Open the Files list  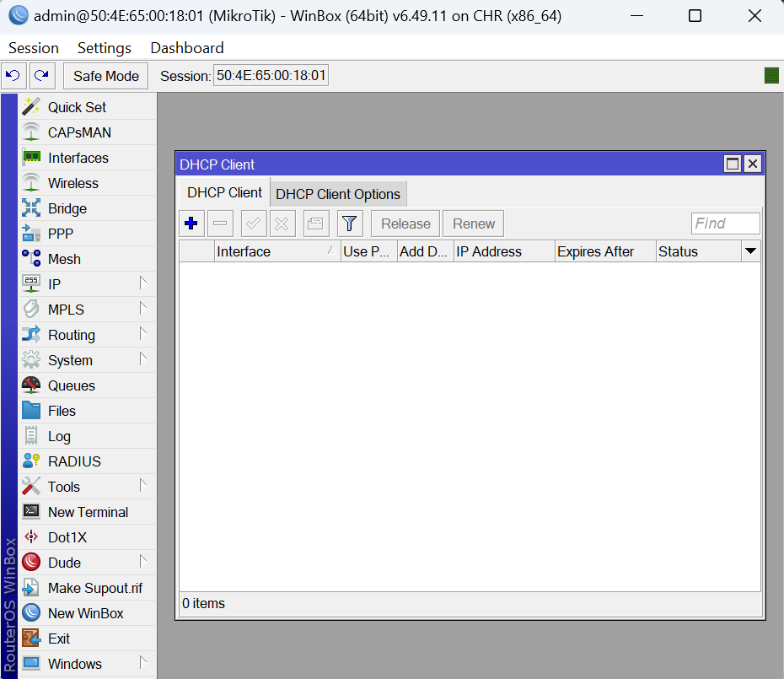click(88, 411)
